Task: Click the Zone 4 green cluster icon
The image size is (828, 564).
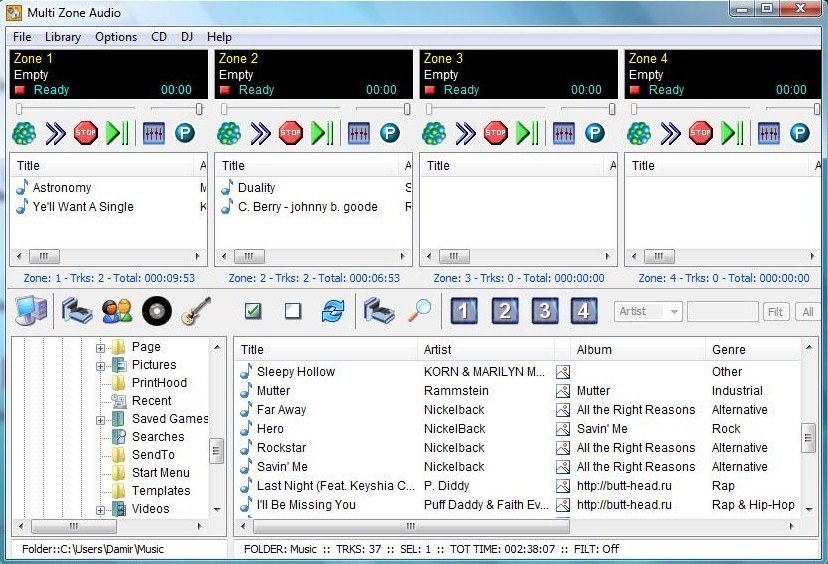Action: coord(639,133)
